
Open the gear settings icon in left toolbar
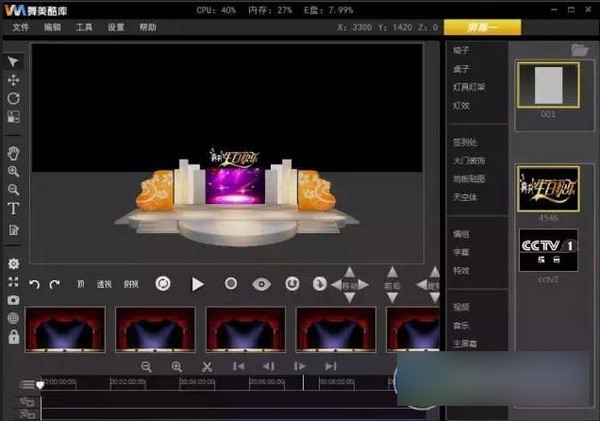coord(13,264)
